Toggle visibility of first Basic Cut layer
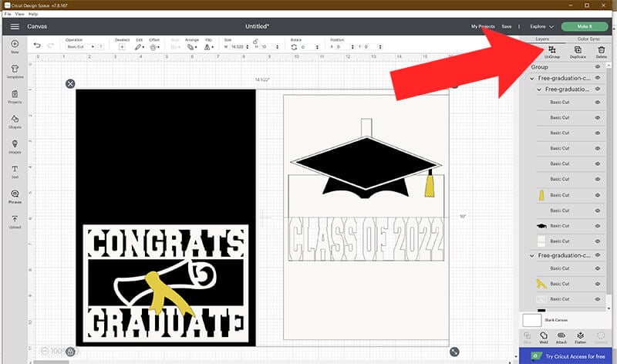The image size is (617, 364). 598,102
